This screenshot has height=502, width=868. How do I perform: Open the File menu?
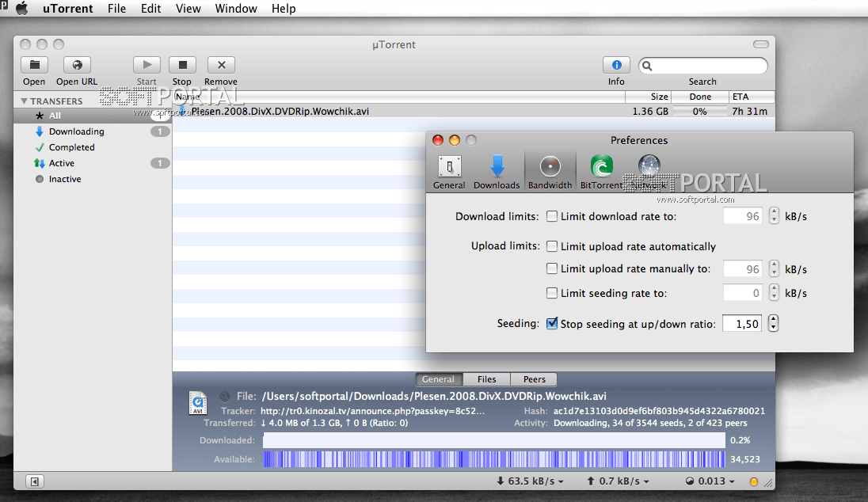[116, 9]
